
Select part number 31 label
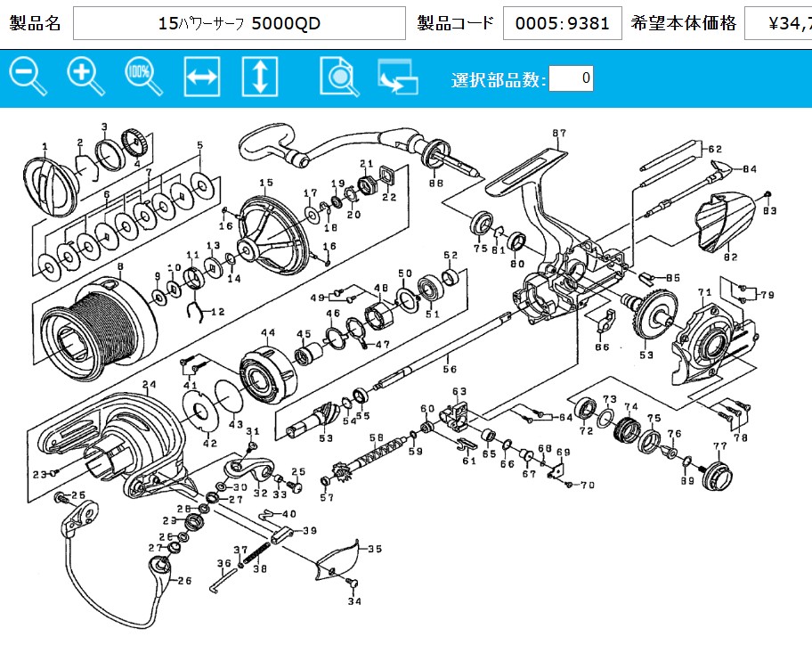click(253, 431)
